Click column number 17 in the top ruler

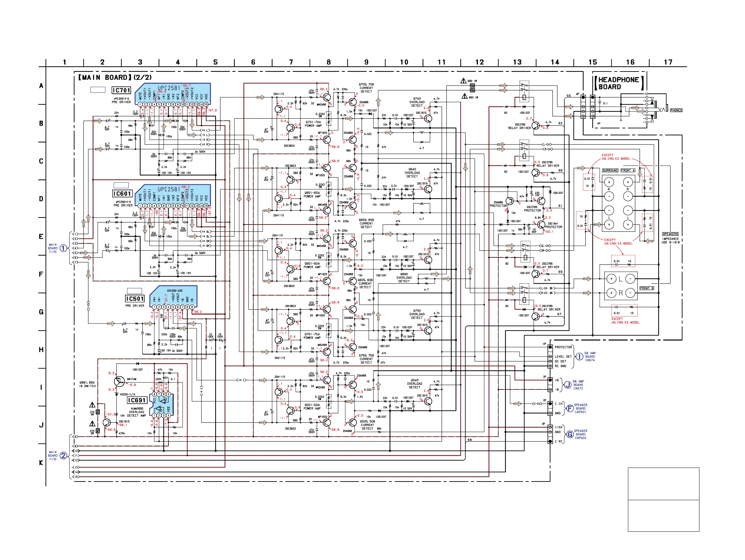tap(668, 62)
